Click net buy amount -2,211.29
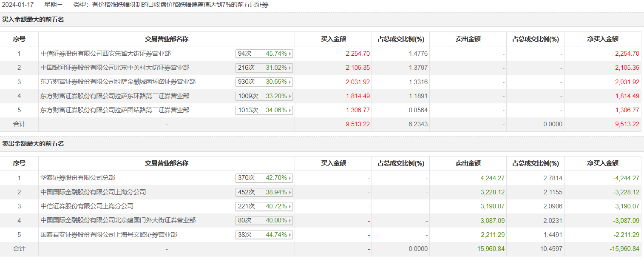Viewport: 644px width, 259px height. click(x=626, y=235)
